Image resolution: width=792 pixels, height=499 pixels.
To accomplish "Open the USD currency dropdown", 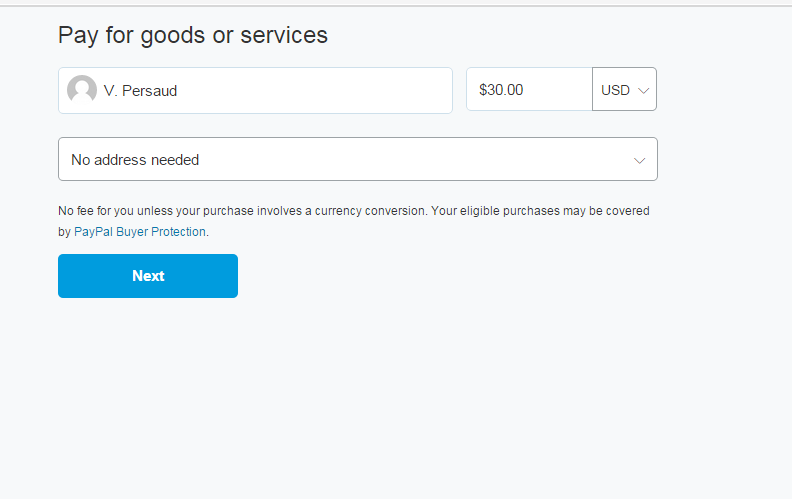I will [624, 90].
